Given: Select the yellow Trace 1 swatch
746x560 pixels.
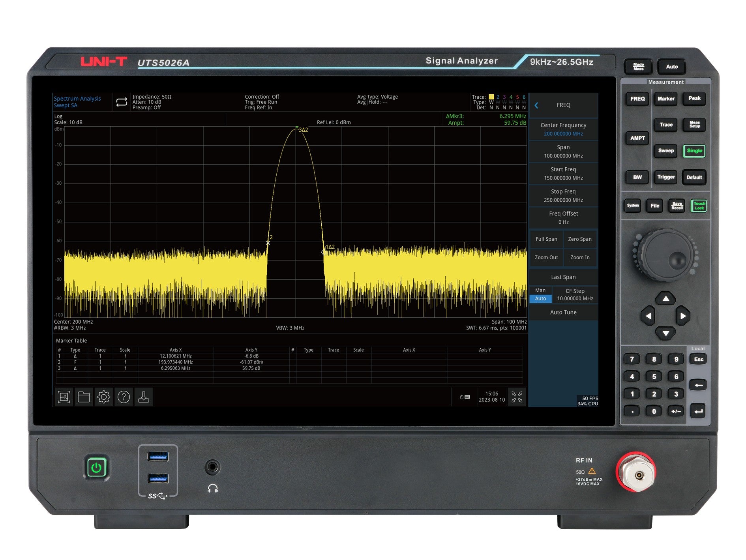Looking at the screenshot, I should click(491, 97).
